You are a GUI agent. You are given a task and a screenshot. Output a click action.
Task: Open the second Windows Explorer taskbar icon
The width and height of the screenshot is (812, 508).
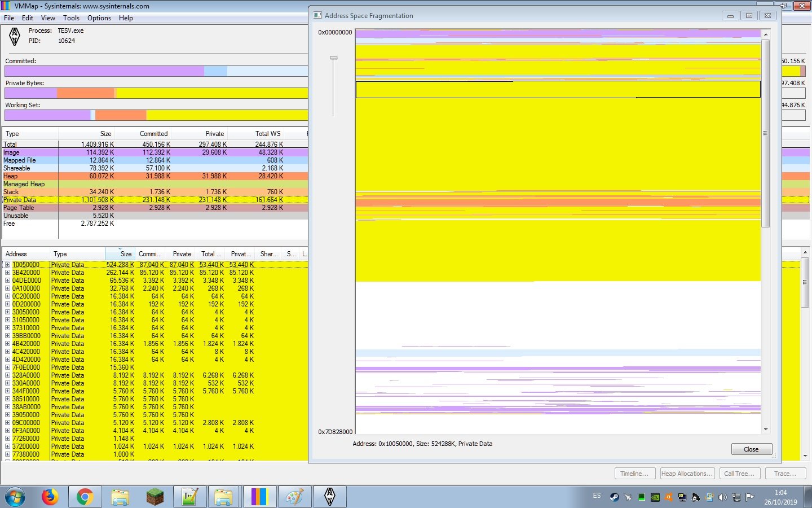(224, 497)
